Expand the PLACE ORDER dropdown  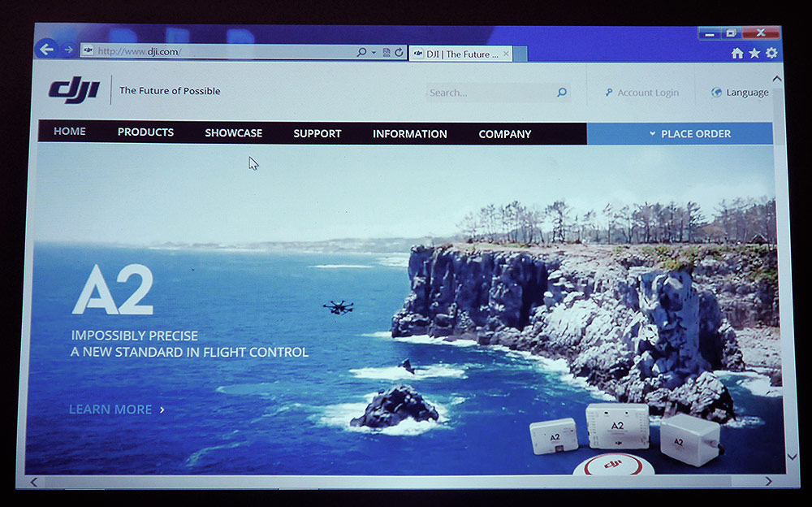680,134
